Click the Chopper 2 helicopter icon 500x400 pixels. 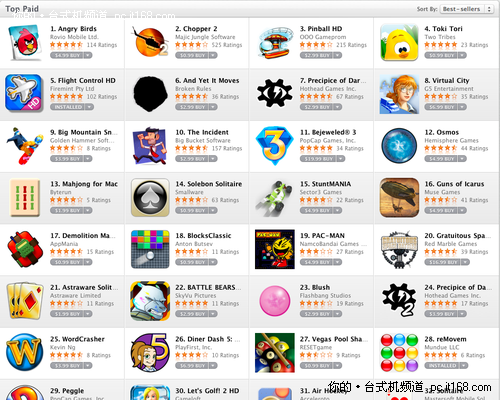150,42
